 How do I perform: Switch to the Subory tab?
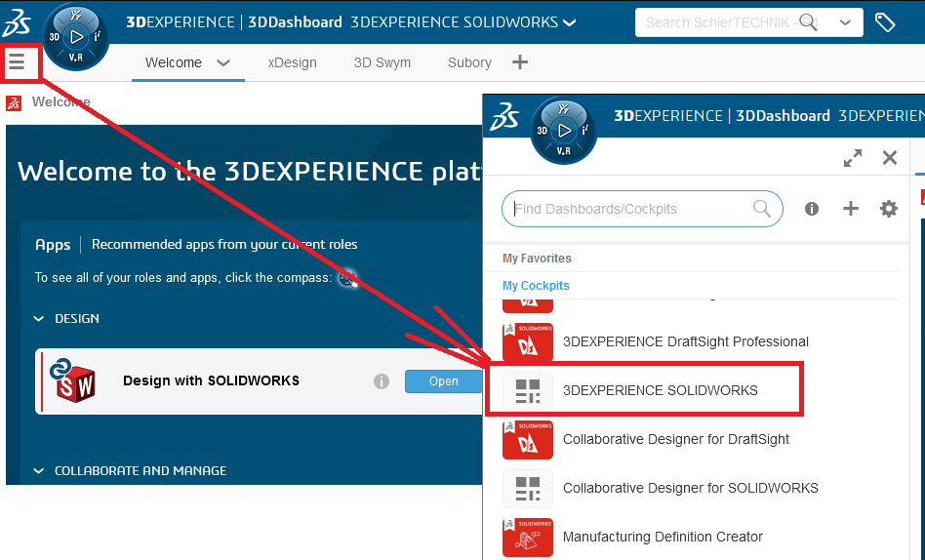tap(469, 62)
